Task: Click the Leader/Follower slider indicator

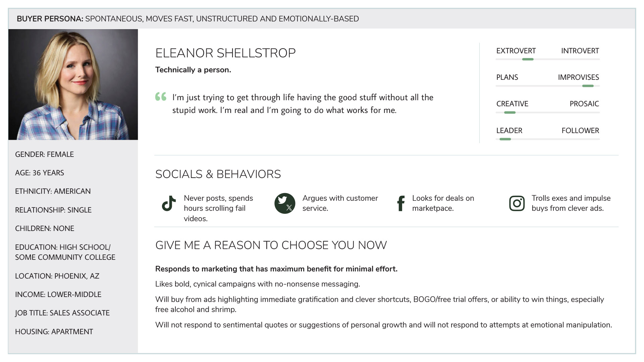Action: coord(505,139)
